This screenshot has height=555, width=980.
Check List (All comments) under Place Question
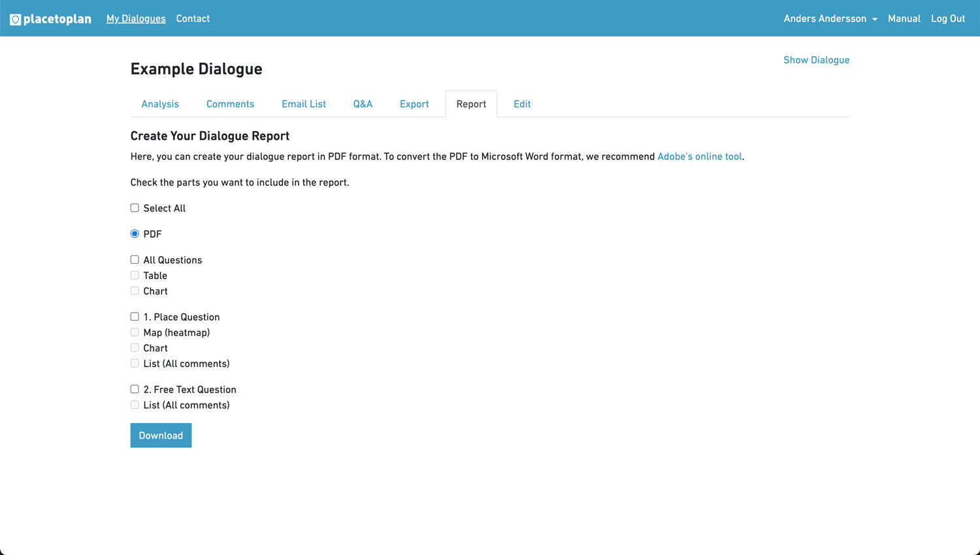point(134,363)
